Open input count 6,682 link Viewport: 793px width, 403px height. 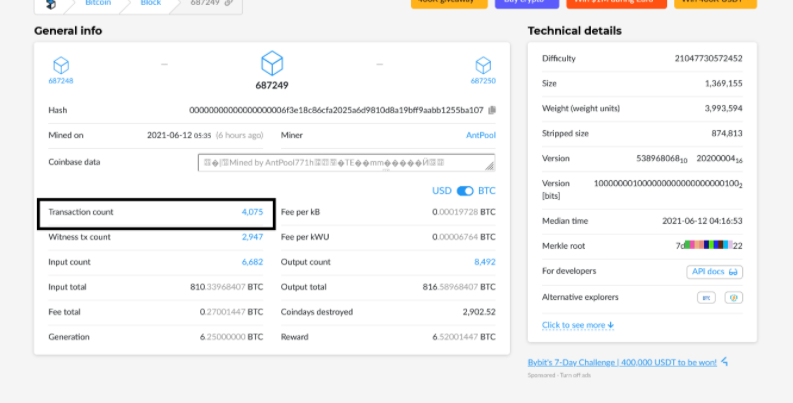coord(252,262)
